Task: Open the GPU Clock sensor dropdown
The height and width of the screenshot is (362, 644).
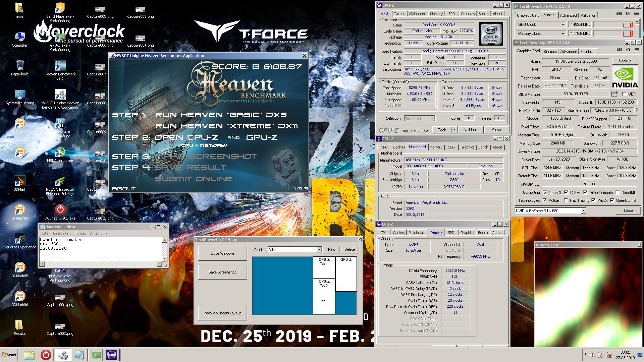Action: 563,24
